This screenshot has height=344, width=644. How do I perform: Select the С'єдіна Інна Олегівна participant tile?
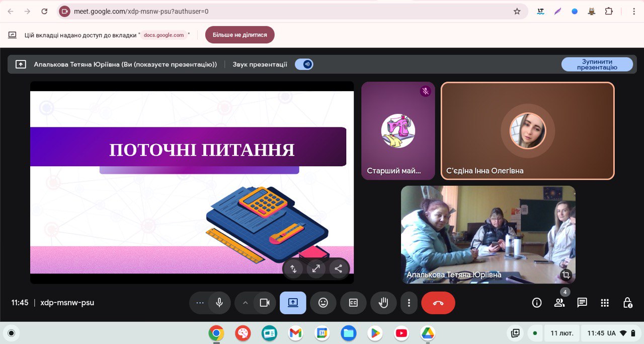coord(527,131)
